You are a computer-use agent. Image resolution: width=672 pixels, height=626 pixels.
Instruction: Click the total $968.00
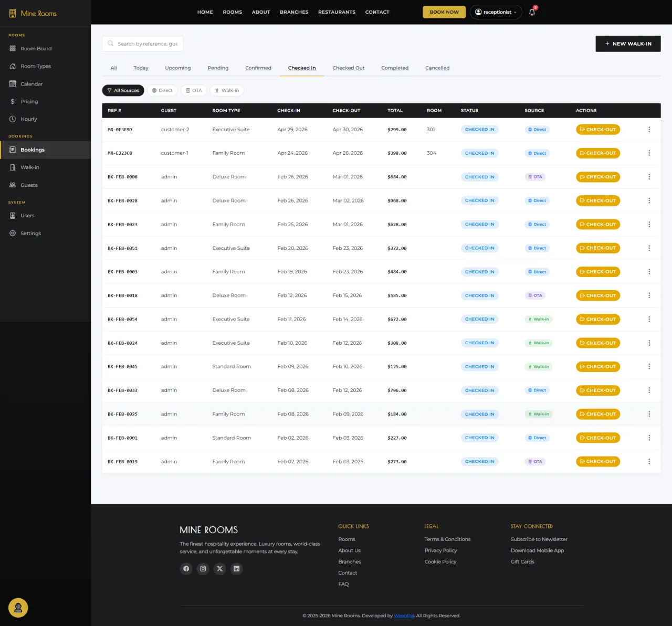[397, 201]
